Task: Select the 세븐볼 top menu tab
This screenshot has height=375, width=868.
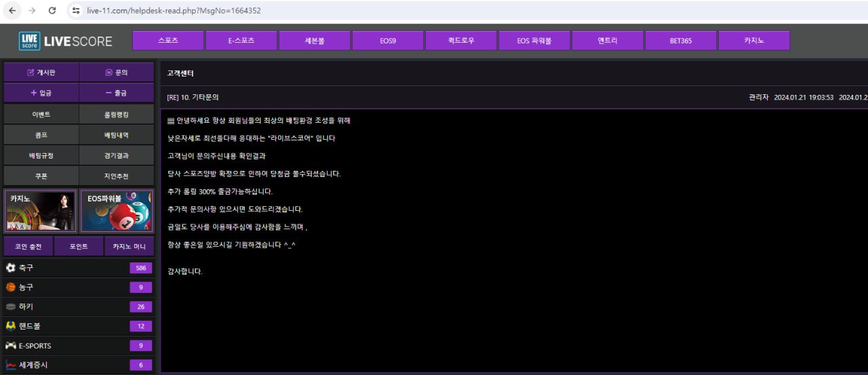Action: [315, 41]
